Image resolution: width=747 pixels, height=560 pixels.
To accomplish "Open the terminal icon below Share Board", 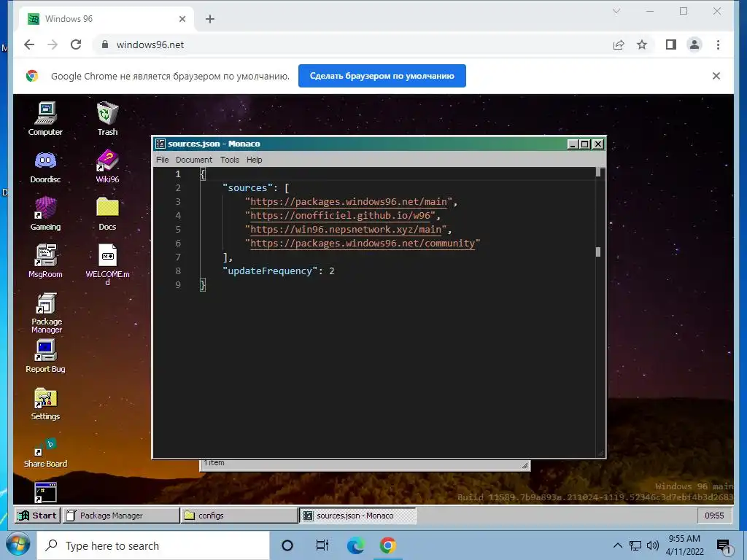I will coord(46,492).
